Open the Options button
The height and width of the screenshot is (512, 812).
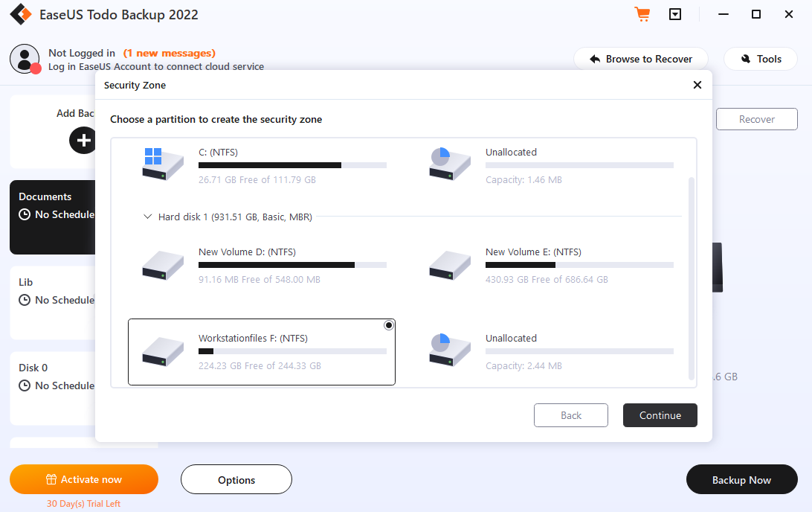coord(236,479)
